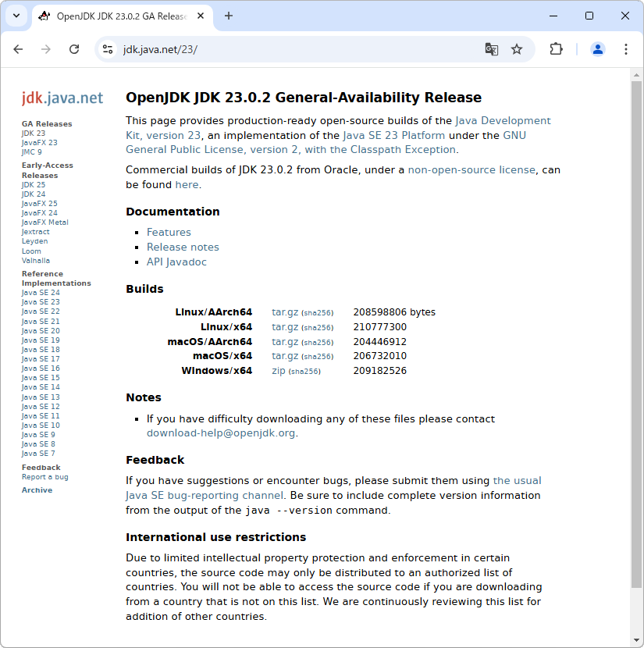
Task: Open the tab search chevron menu
Action: click(16, 16)
